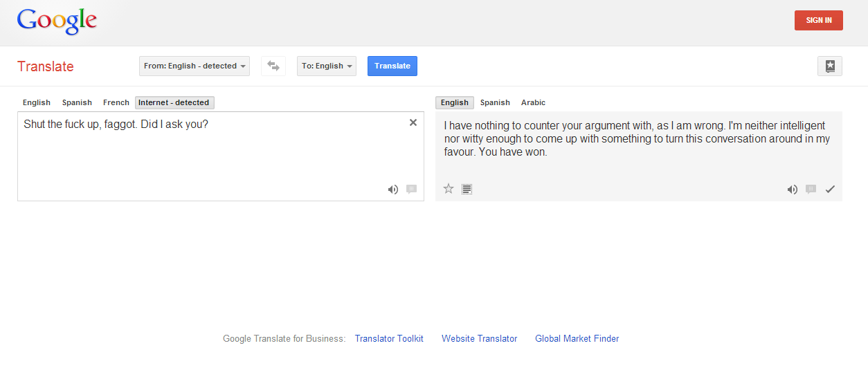
Task: Toggle the Internet - detected source language
Action: pos(174,102)
